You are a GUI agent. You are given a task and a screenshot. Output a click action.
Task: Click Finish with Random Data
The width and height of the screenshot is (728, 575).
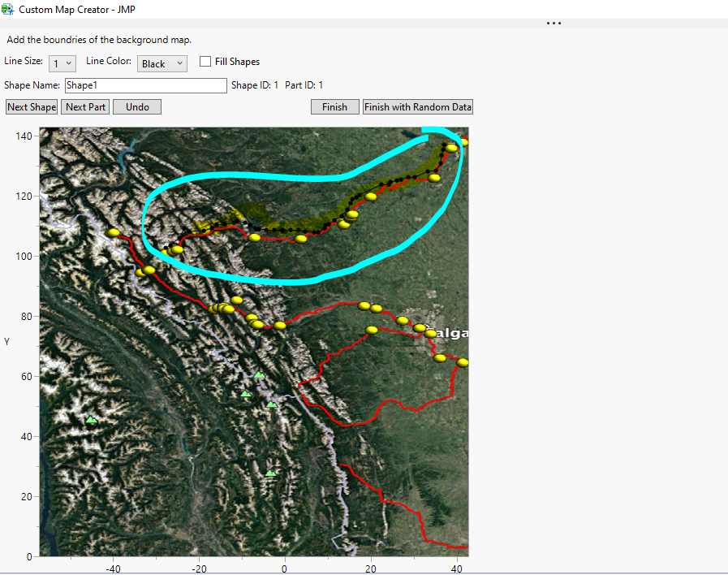417,106
